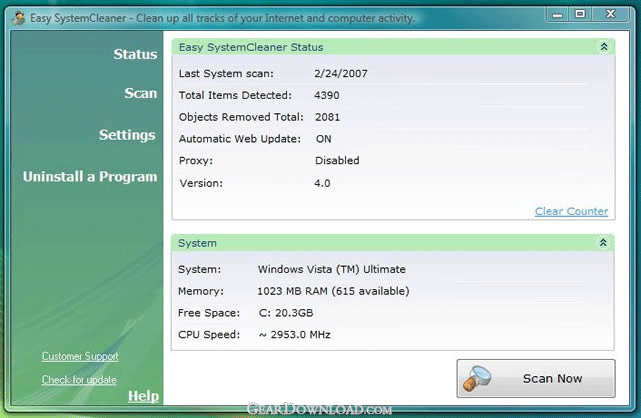Click the Automatic Web Update ON value
This screenshot has height=418, width=641.
(x=323, y=139)
